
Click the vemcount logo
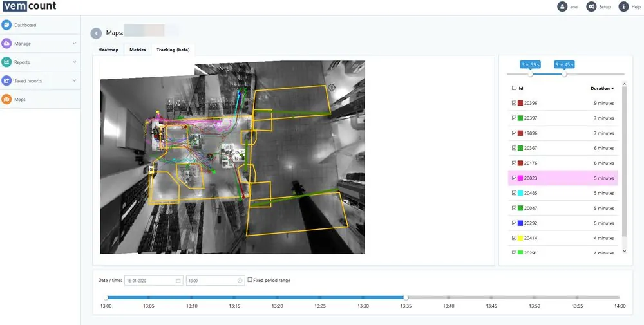(x=29, y=6)
